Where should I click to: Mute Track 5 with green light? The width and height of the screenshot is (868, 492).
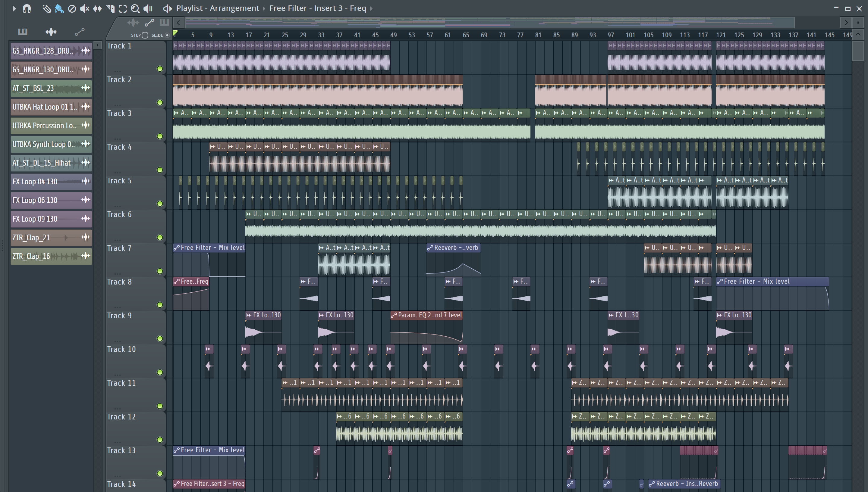point(160,204)
